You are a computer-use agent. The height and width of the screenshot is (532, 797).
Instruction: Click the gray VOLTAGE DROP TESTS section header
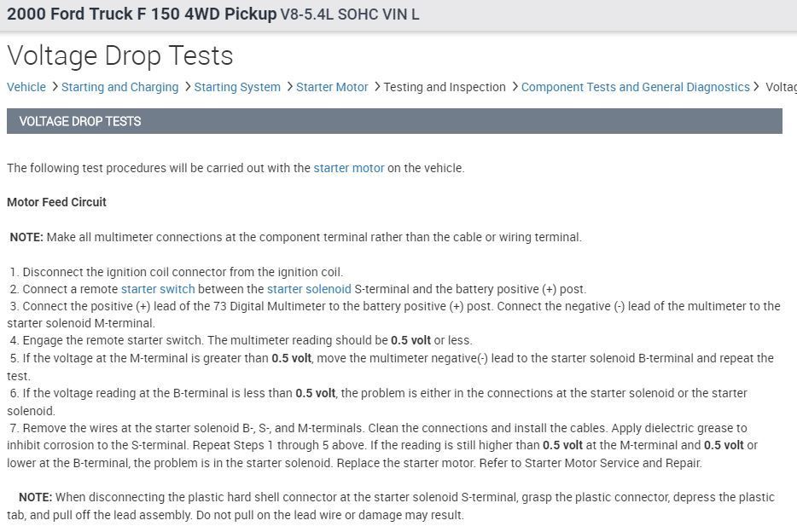[x=394, y=121]
